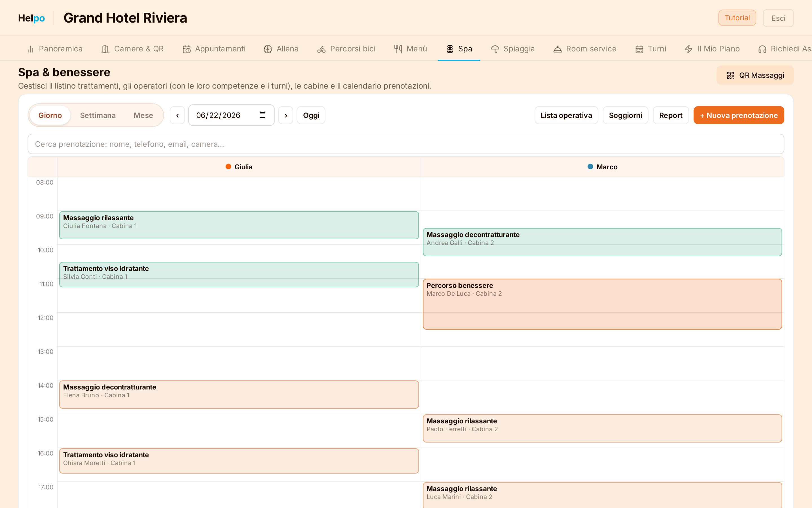Viewport: 812px width, 508px height.
Task: Open the Spiaggia tab
Action: 513,49
